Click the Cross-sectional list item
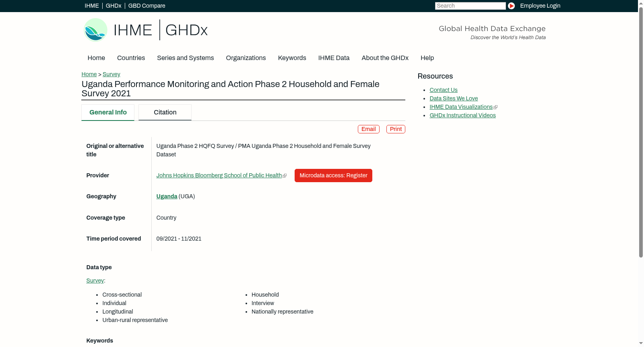 point(122,295)
